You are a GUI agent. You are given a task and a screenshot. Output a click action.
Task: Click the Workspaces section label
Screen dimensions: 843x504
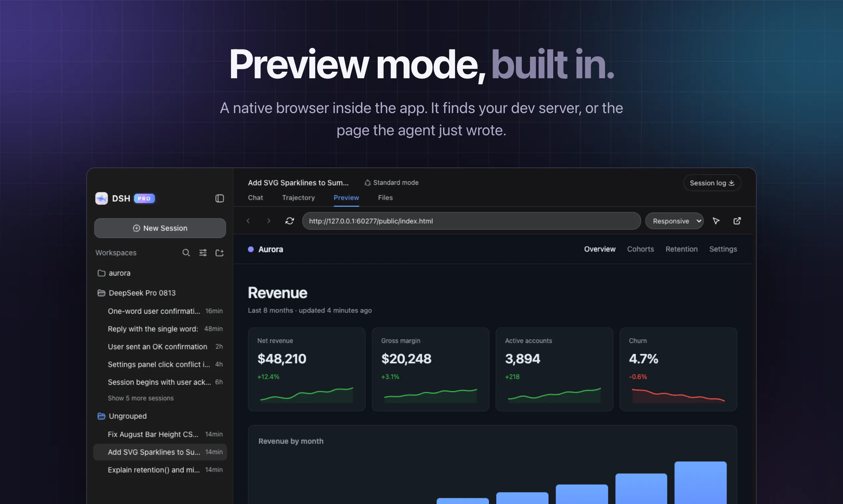coord(116,253)
